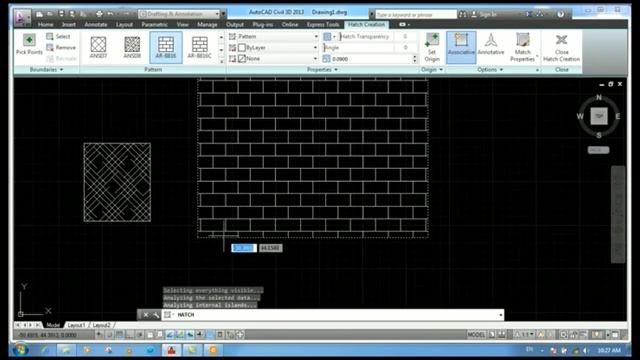Click Match Properties tool

523,47
